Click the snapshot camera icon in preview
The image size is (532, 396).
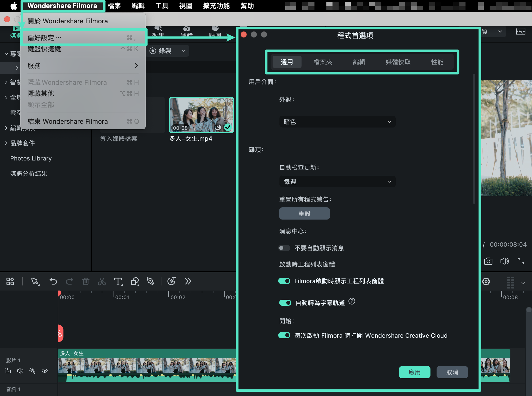(x=488, y=261)
